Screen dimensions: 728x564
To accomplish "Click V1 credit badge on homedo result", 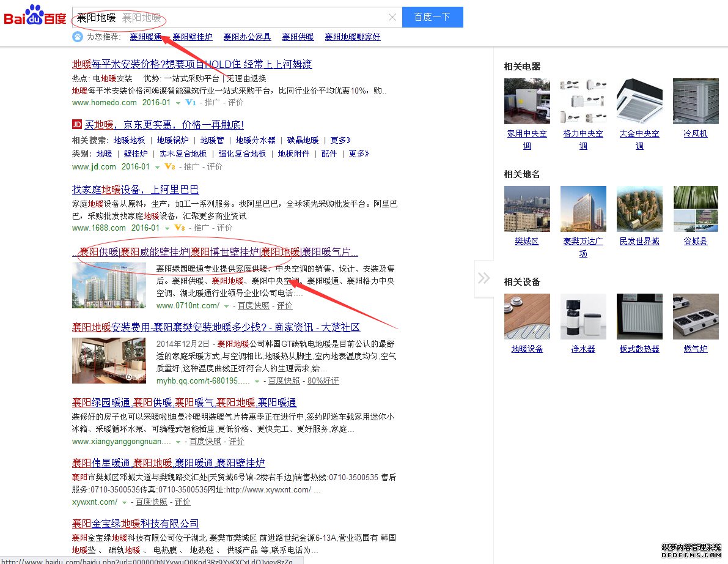I will point(190,102).
